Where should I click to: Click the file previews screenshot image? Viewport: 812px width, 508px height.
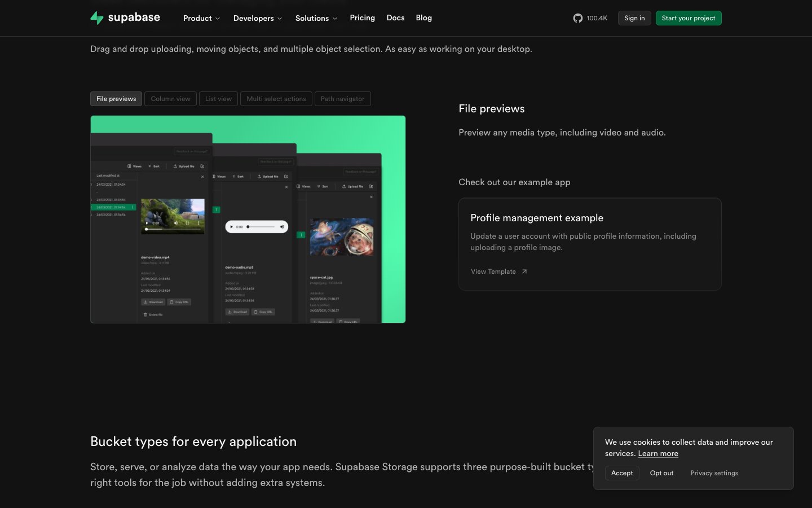click(x=248, y=219)
